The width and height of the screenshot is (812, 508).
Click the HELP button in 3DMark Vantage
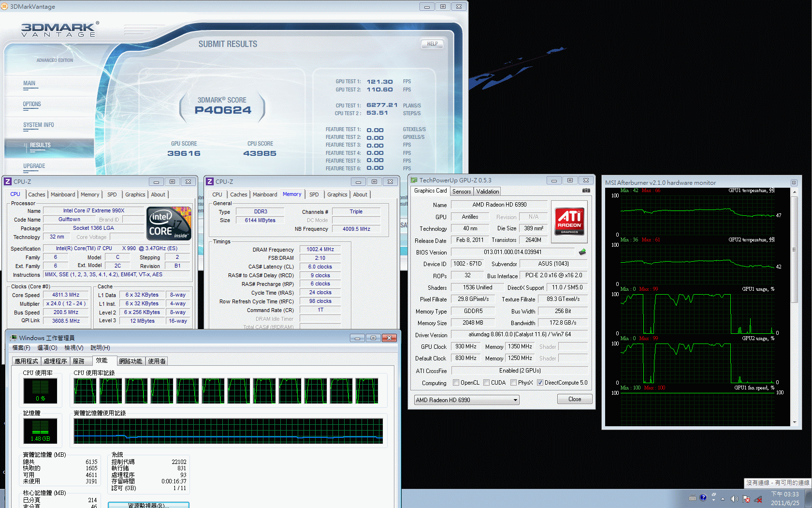coord(432,44)
